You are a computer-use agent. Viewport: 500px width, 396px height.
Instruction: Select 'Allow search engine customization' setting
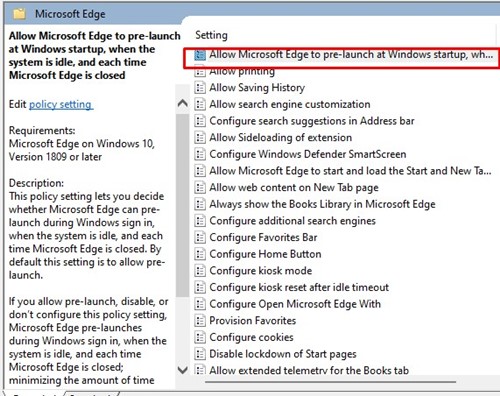coord(290,104)
